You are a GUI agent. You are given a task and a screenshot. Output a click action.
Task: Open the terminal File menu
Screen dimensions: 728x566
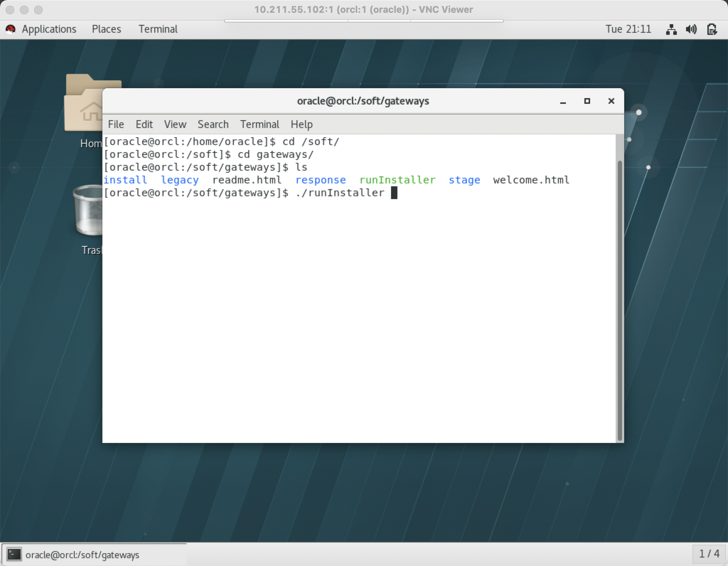click(x=116, y=124)
